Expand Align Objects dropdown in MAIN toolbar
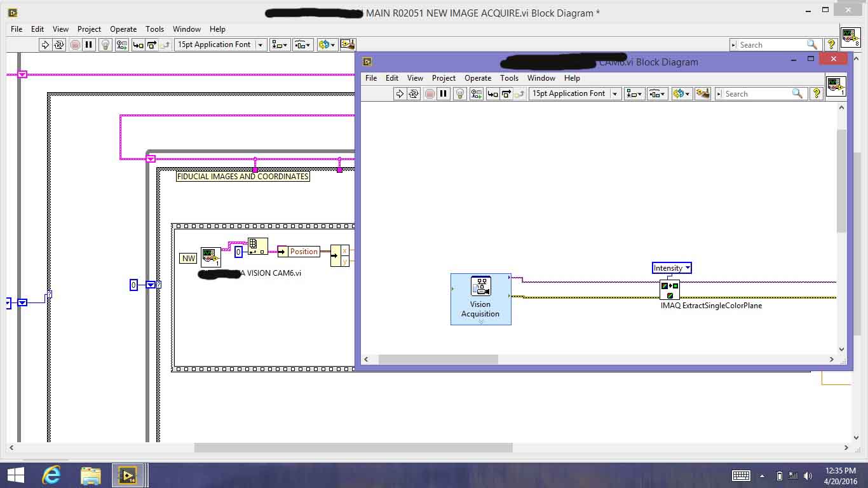The width and height of the screenshot is (868, 488). 280,44
